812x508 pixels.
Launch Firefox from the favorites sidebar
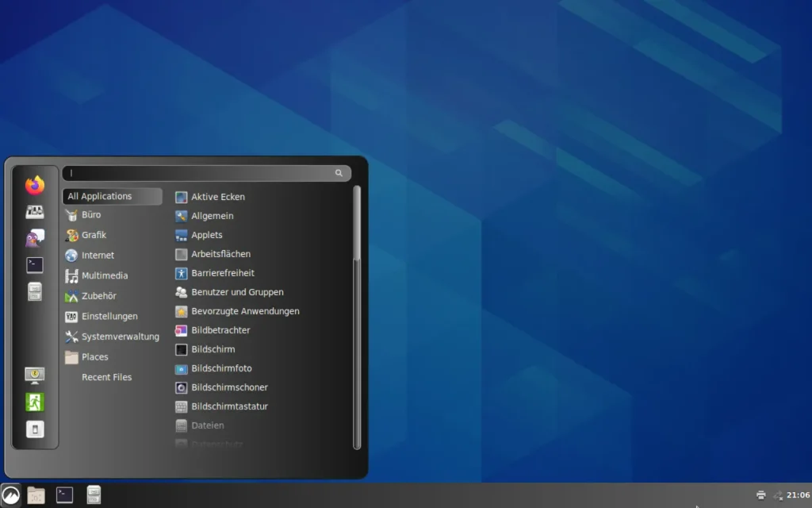(35, 186)
